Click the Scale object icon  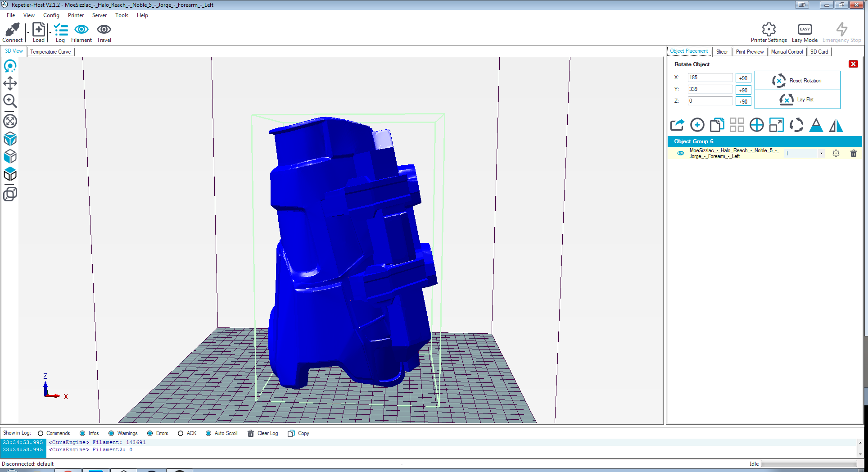coord(777,125)
